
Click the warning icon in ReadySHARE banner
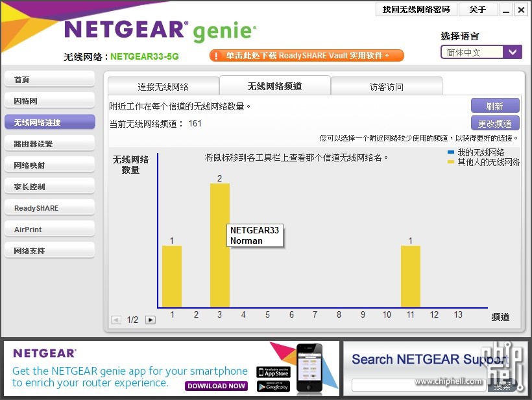click(216, 56)
